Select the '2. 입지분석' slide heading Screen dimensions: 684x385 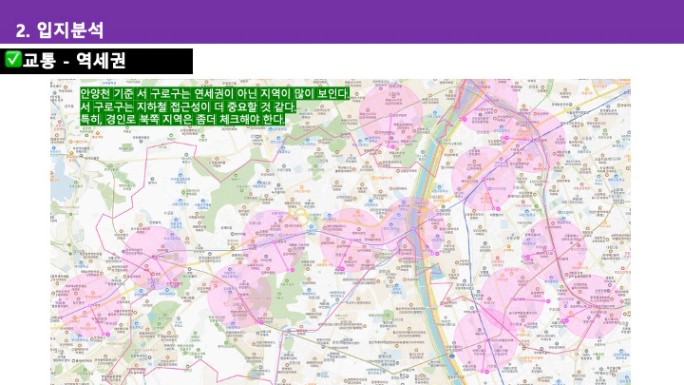[x=59, y=30]
